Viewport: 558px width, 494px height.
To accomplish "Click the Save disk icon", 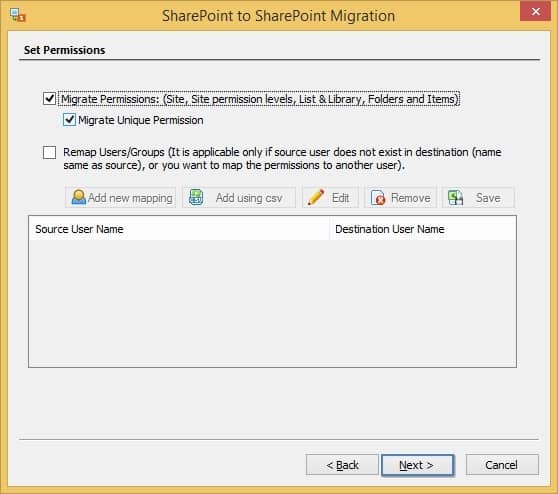I will [456, 198].
